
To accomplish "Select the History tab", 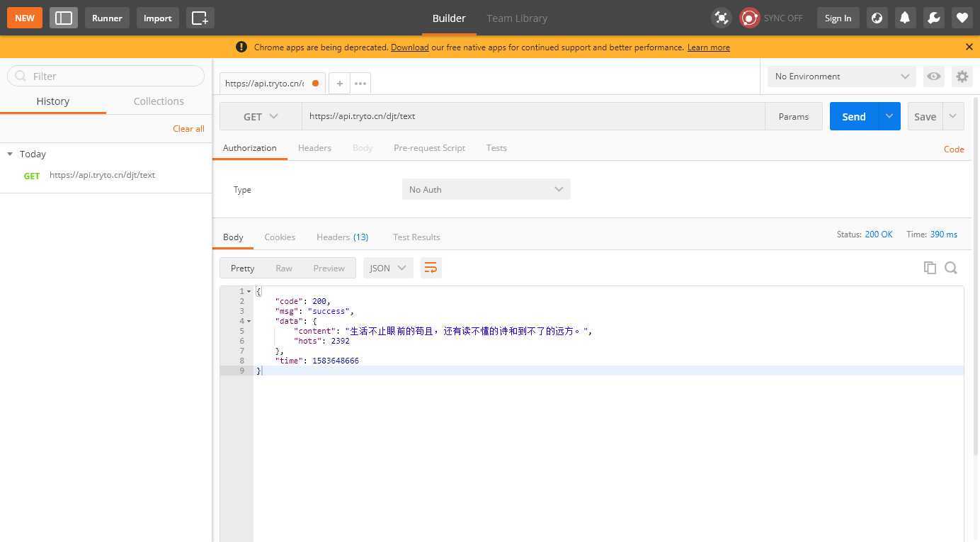I will click(53, 101).
